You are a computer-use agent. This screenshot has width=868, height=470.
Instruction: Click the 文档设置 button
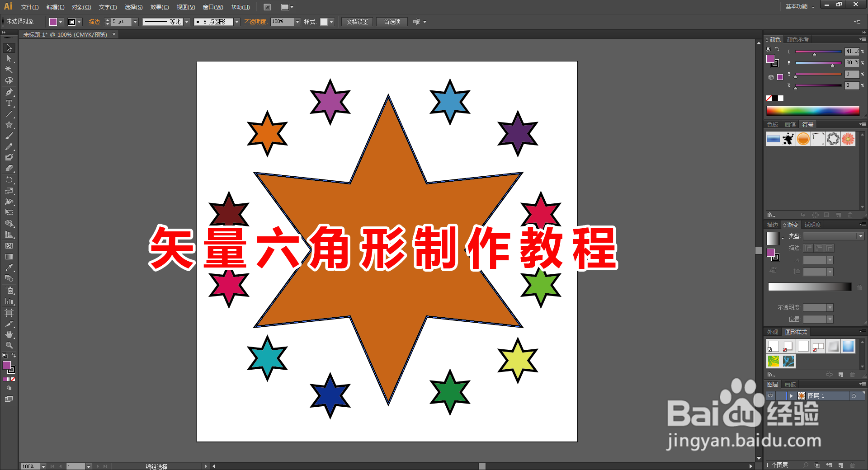pos(356,21)
